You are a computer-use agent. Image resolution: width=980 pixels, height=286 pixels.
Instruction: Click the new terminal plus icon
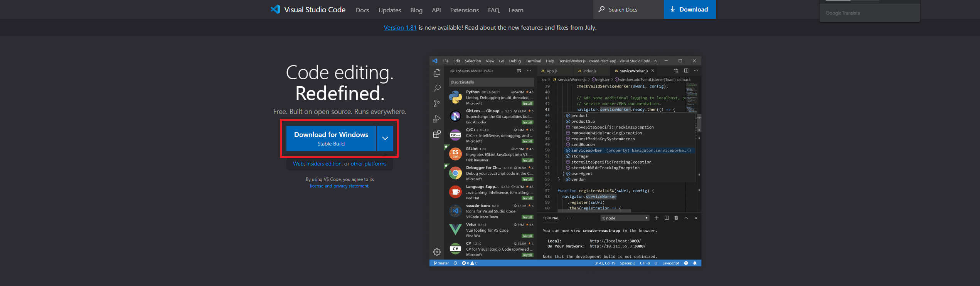[x=657, y=218]
